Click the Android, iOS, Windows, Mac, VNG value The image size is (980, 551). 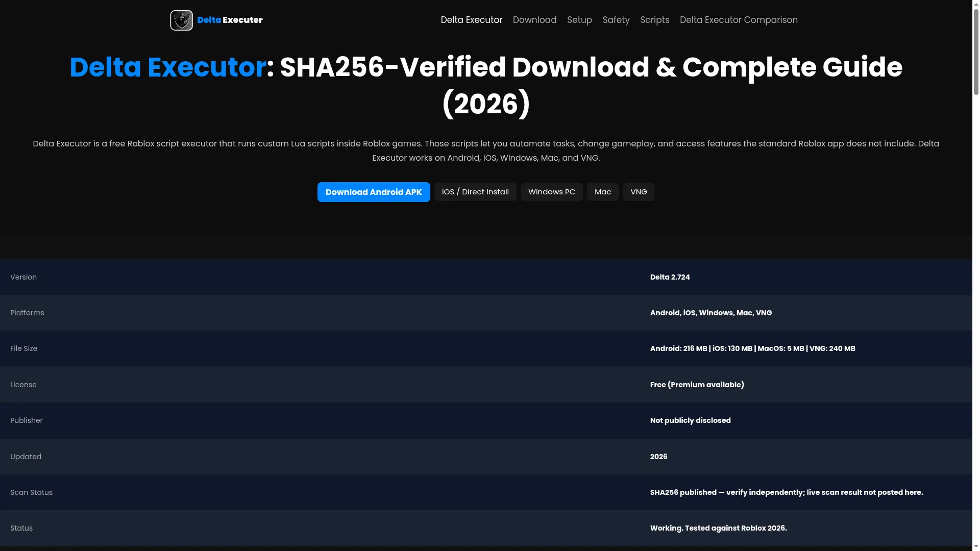[x=710, y=313]
